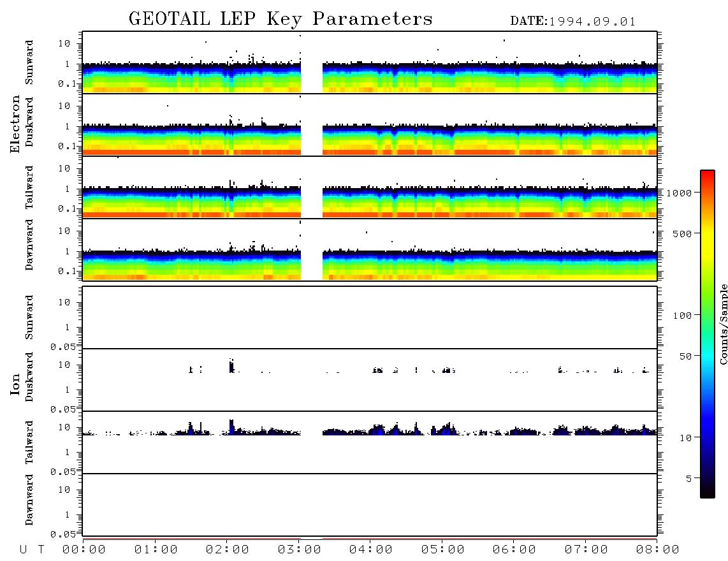
Task: Select the Electron "Sunward" axis label
Action: tap(29, 62)
